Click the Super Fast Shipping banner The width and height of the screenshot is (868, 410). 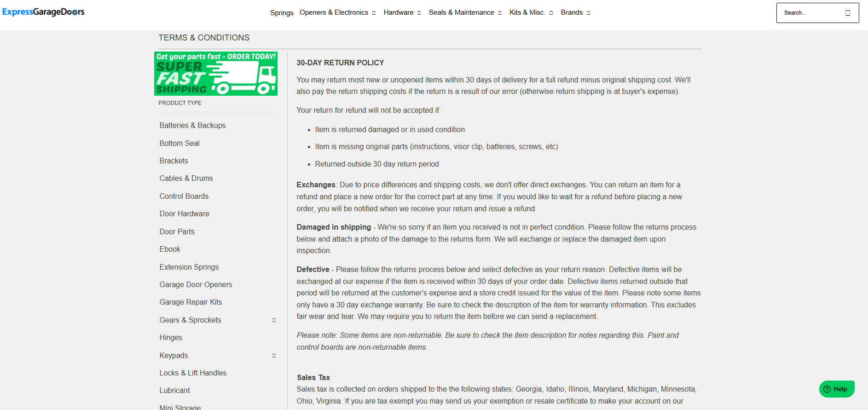(x=215, y=74)
